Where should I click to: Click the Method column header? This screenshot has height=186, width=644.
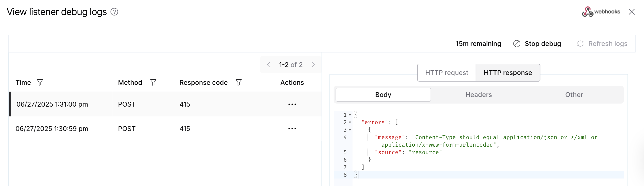coord(130,83)
